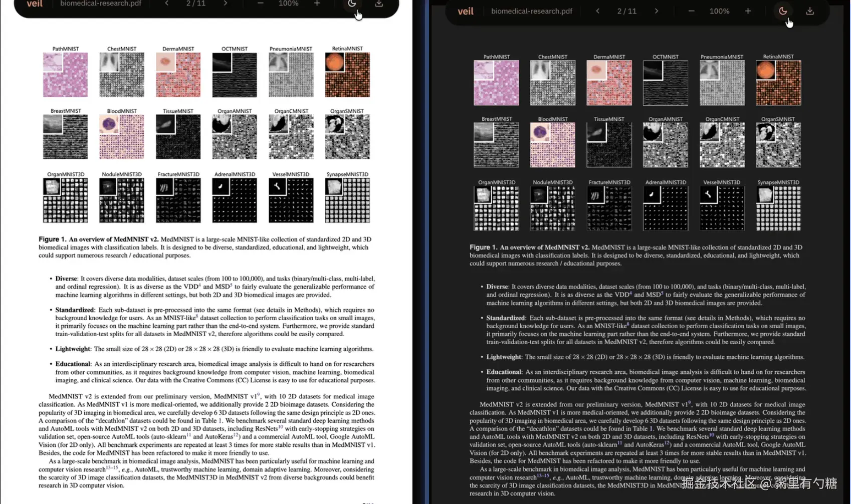Click 'Figure 1.' caption label in right dark page
The width and height of the screenshot is (851, 504).
pos(484,247)
